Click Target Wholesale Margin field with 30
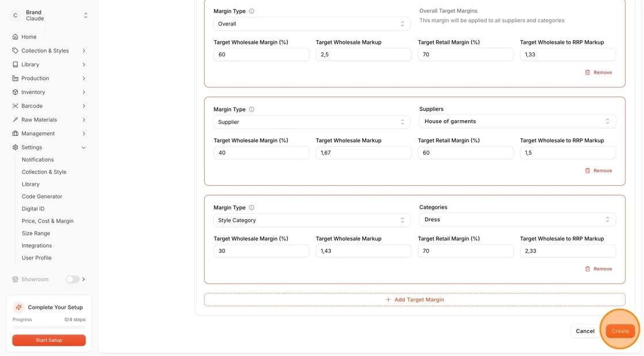The image size is (644, 356). tap(261, 251)
